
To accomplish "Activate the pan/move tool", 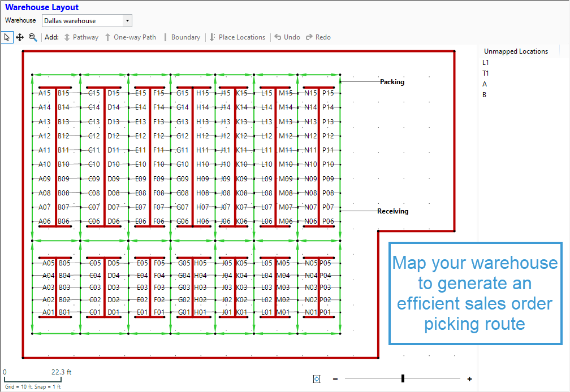I will [19, 37].
